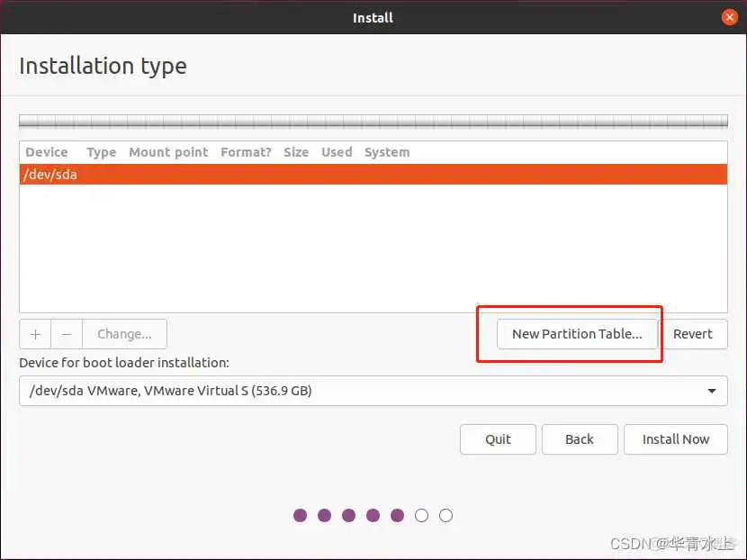Click the close icon on the Install window
The image size is (747, 560).
(730, 16)
